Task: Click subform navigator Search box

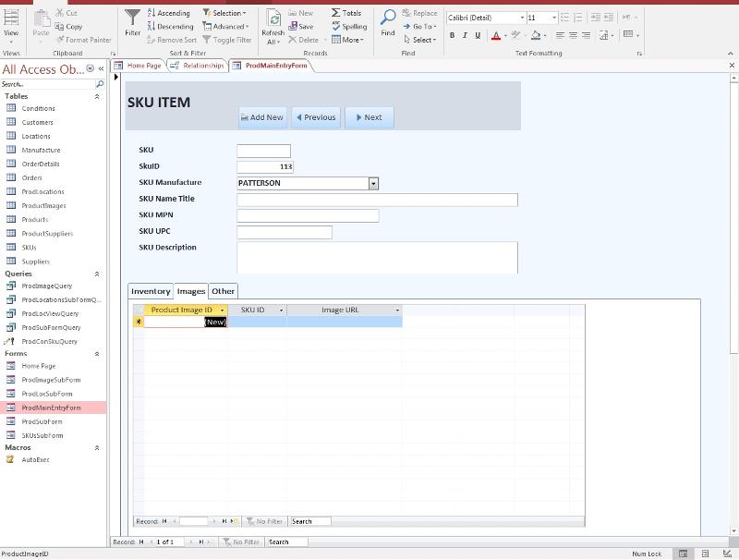Action: 310,521
